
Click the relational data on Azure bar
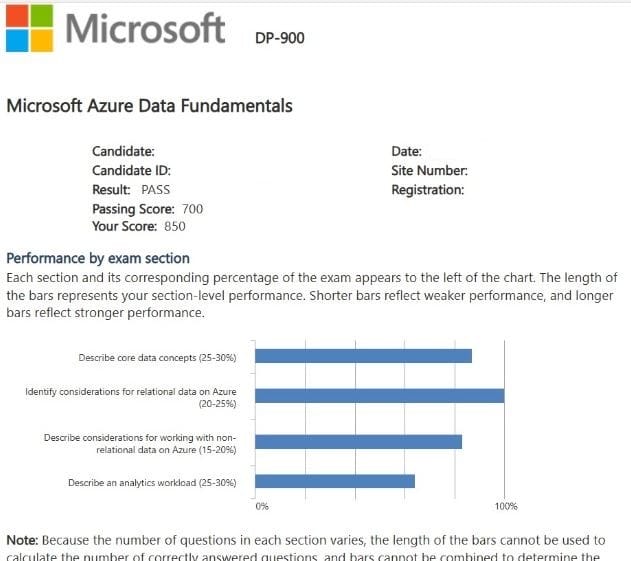379,396
